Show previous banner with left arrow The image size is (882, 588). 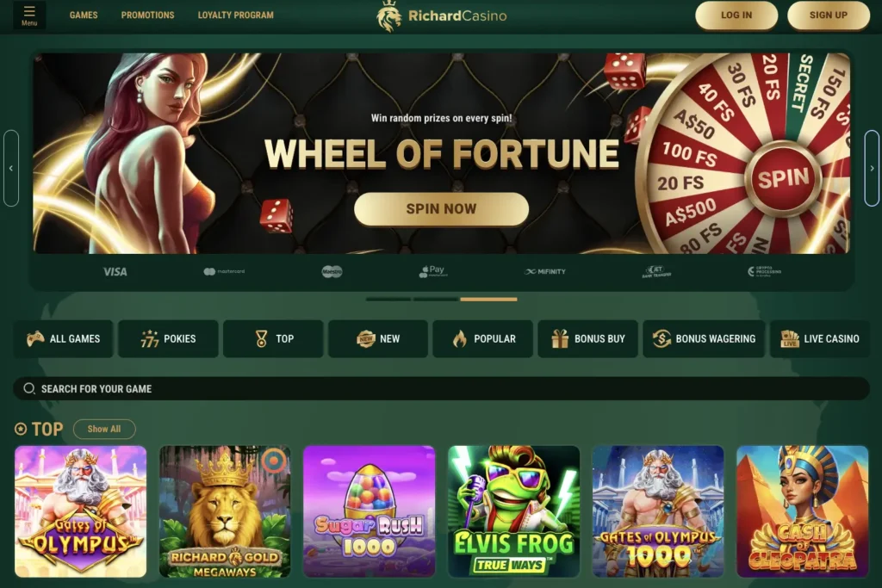11,168
